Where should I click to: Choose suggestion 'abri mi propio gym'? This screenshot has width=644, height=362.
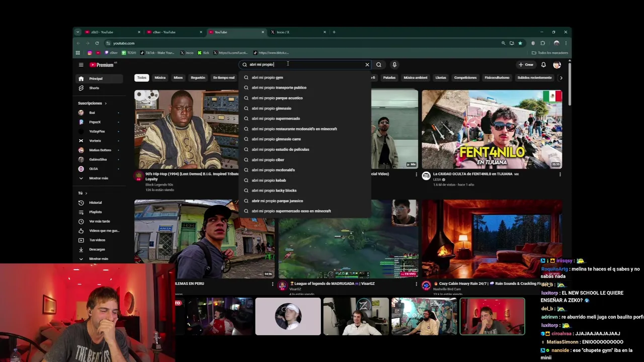tap(305, 77)
